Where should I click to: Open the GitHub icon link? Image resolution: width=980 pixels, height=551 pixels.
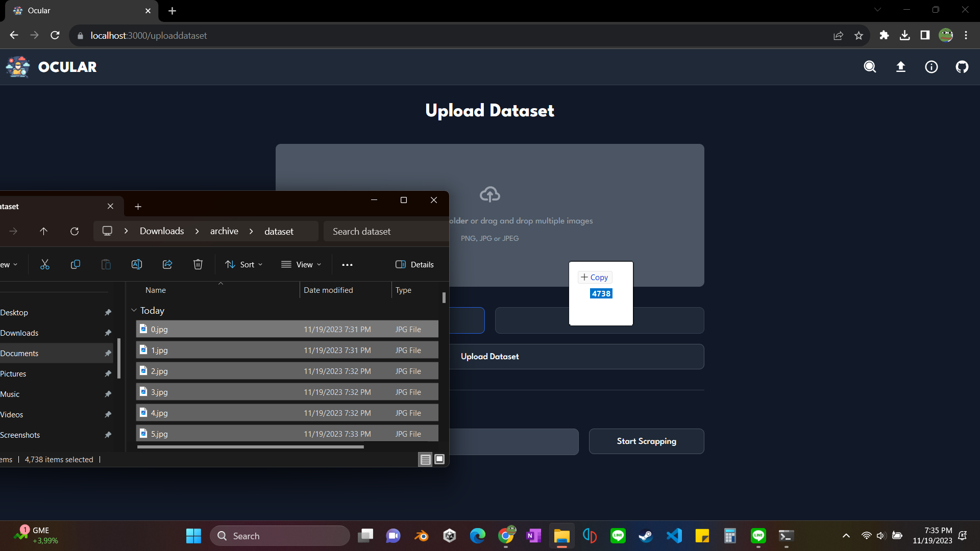coord(962,67)
